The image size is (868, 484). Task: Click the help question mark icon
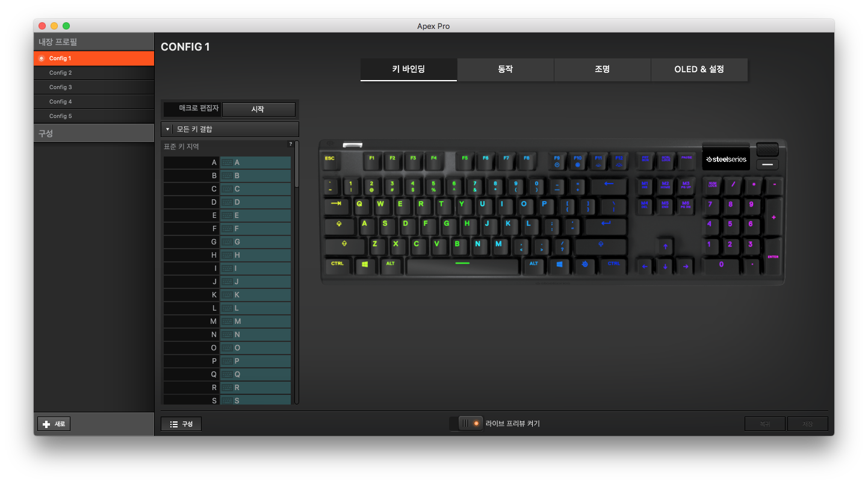290,144
